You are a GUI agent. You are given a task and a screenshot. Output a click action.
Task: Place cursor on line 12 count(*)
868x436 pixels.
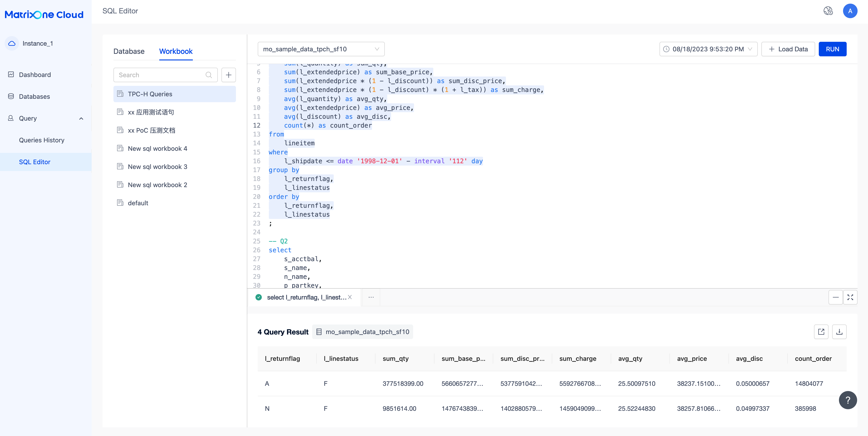point(328,125)
